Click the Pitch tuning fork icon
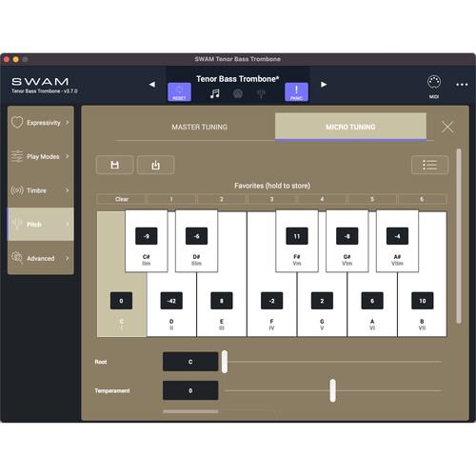 17,224
